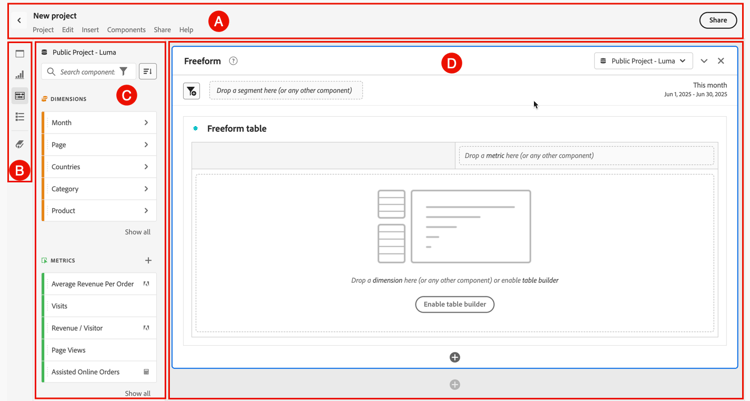Expand the Page dimension chevron

click(x=146, y=145)
